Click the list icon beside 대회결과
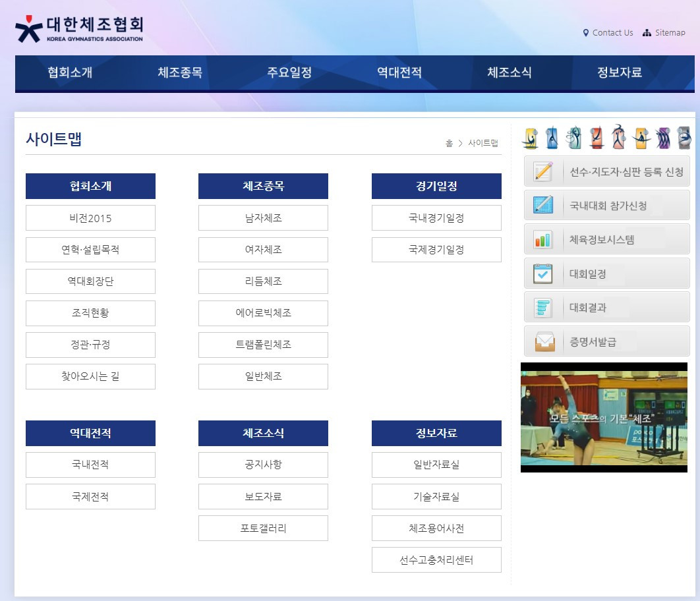 tap(542, 306)
